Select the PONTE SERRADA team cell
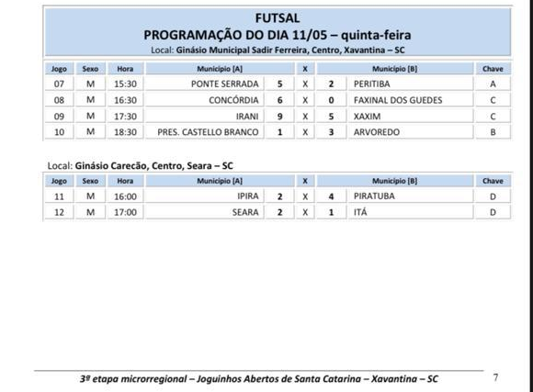The image size is (533, 392). pos(205,84)
